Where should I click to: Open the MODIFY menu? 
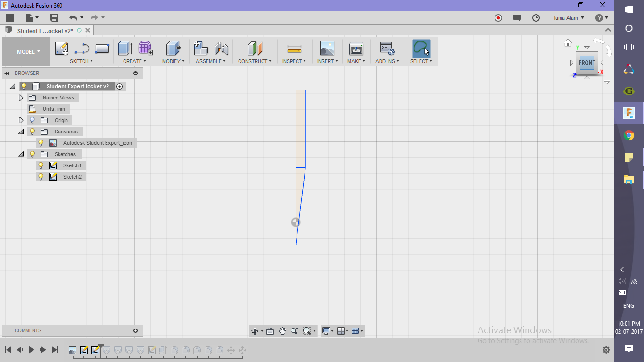173,61
